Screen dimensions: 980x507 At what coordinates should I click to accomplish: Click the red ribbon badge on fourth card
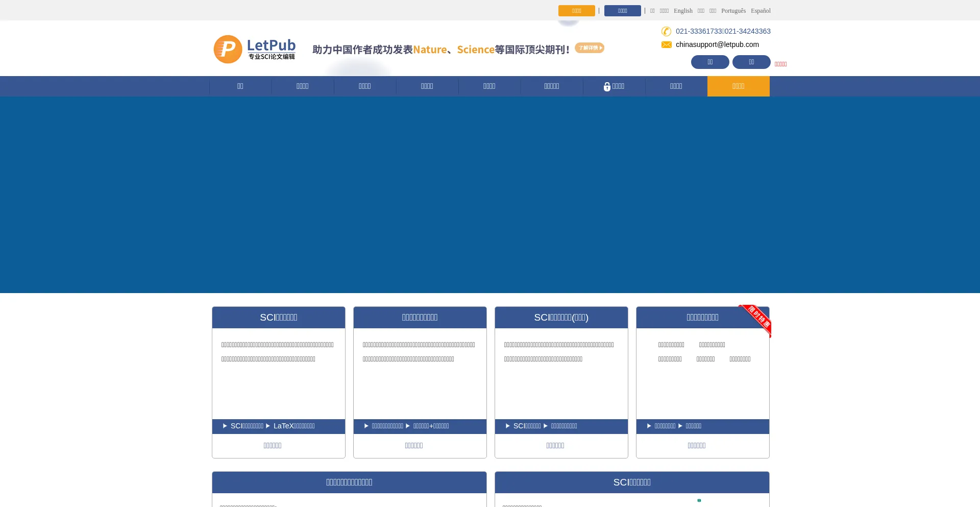point(757,319)
